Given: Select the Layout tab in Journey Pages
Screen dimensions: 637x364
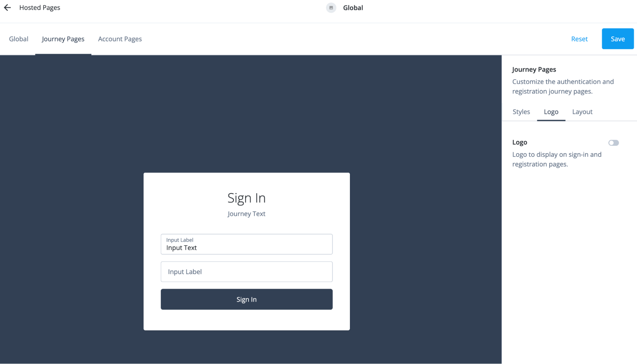Looking at the screenshot, I should click(582, 111).
